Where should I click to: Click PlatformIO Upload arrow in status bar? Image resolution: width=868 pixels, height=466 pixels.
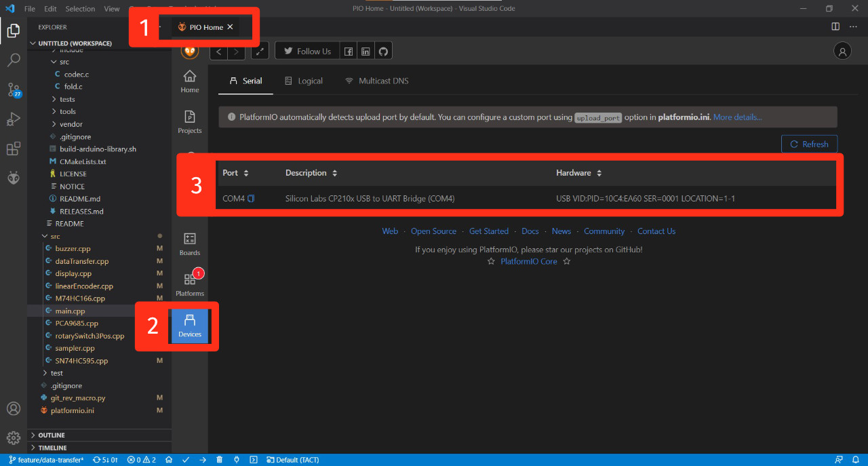(203, 460)
